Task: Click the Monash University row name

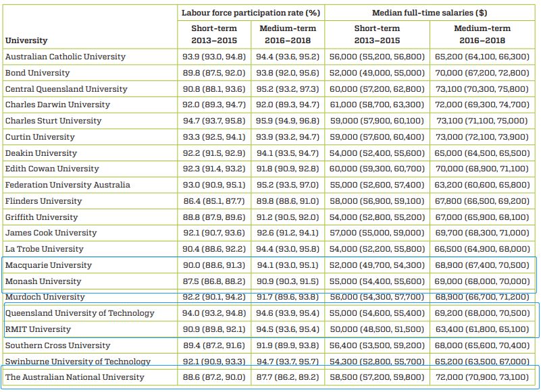Action: (x=43, y=281)
